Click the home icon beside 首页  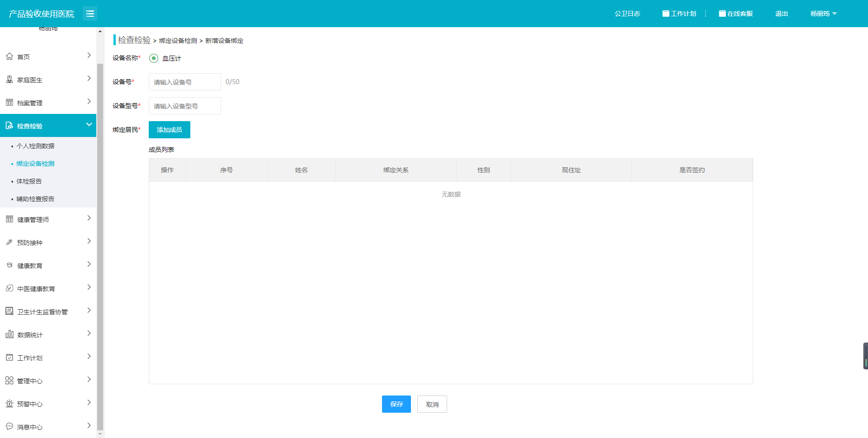[x=9, y=57]
